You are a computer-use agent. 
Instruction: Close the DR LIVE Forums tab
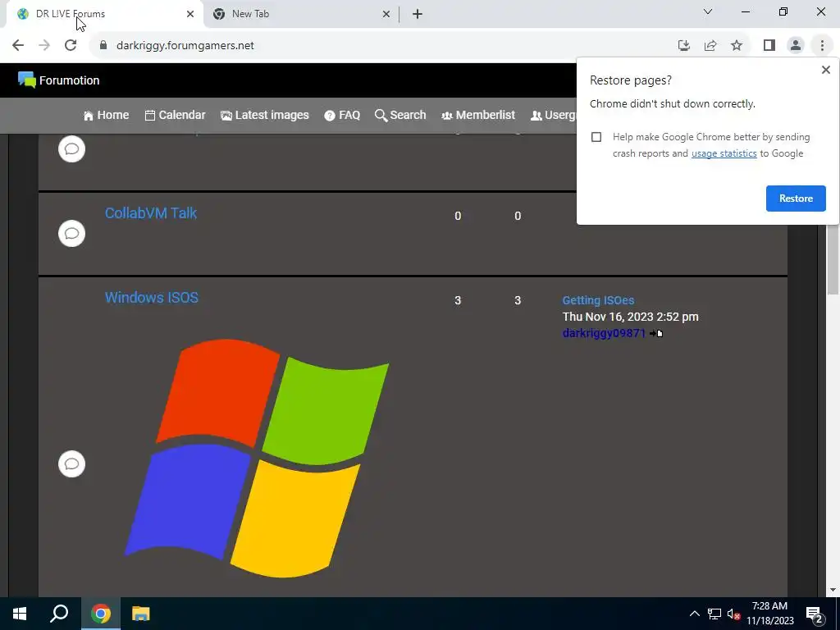click(x=190, y=14)
